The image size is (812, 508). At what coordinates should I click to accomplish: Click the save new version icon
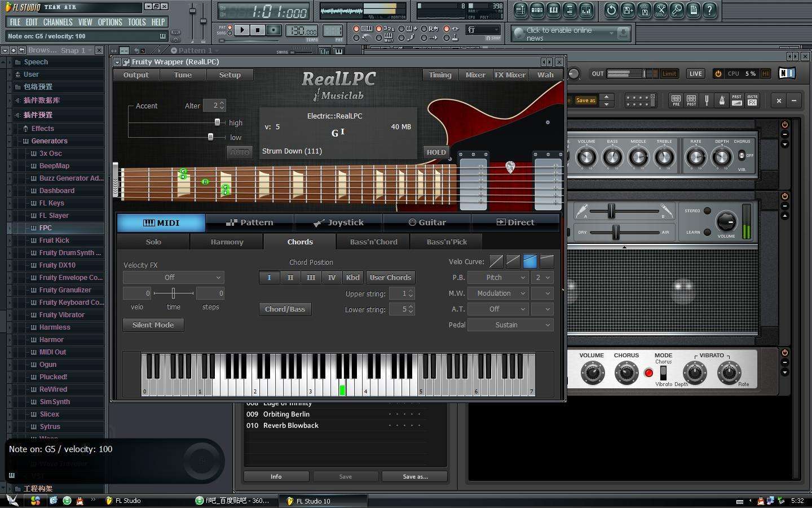click(628, 10)
